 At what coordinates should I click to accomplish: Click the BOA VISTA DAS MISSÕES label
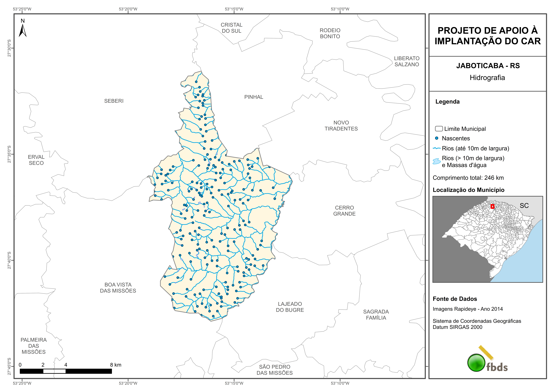(118, 288)
